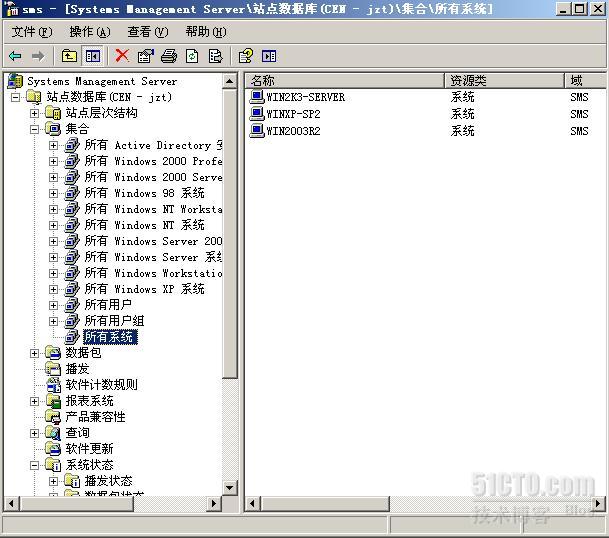Collapse the 站点数据库 (CEN - jzt) node
Image resolution: width=609 pixels, height=538 pixels.
click(x=16, y=97)
